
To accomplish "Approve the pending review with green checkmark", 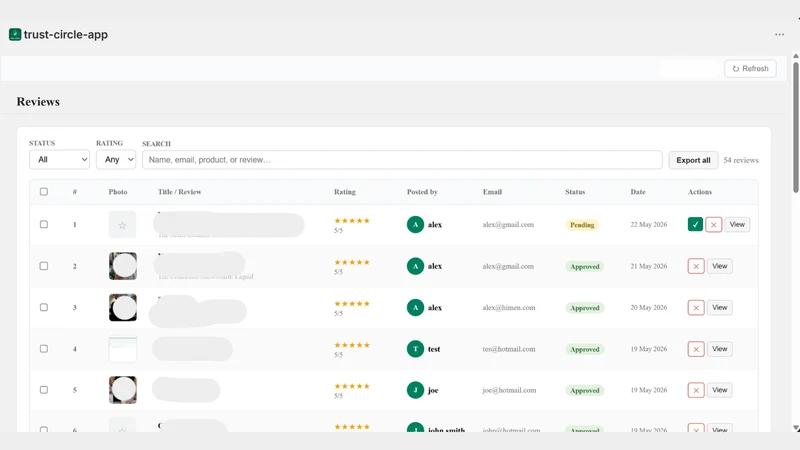I will click(x=695, y=224).
